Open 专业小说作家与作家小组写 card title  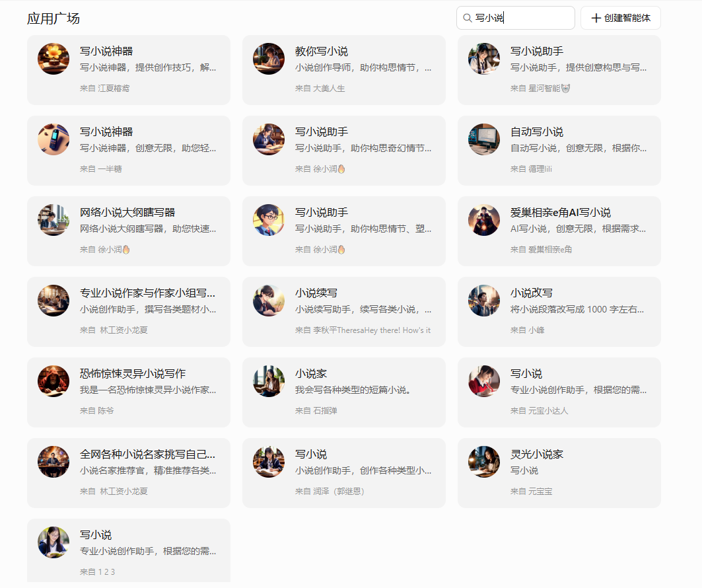click(x=148, y=293)
